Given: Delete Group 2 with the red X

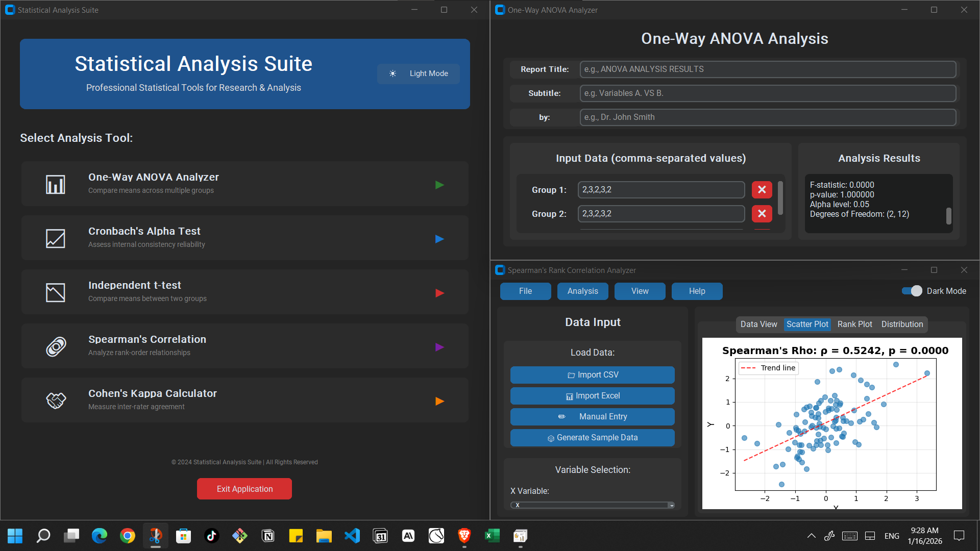Looking at the screenshot, I should coord(762,214).
